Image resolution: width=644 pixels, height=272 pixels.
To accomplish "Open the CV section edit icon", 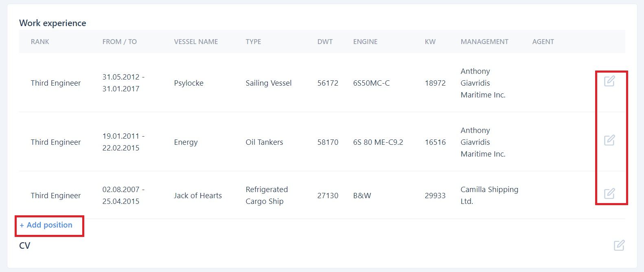I will pyautogui.click(x=619, y=245).
